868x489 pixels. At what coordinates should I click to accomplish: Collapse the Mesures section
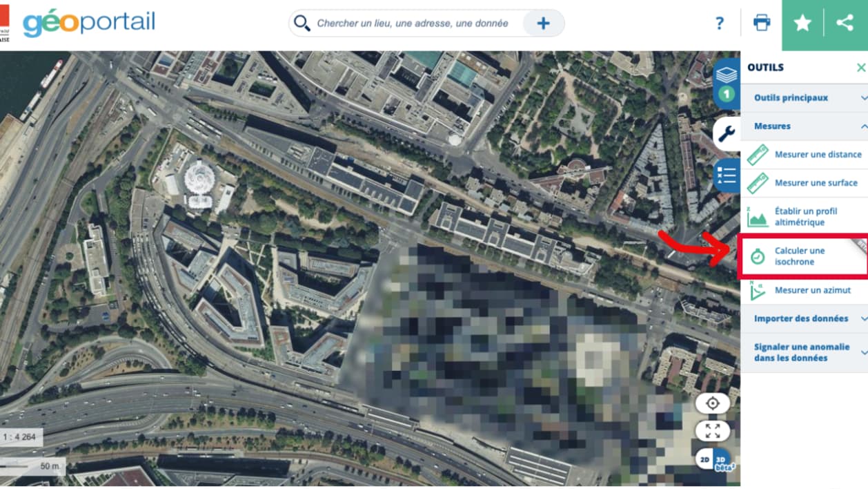(805, 126)
